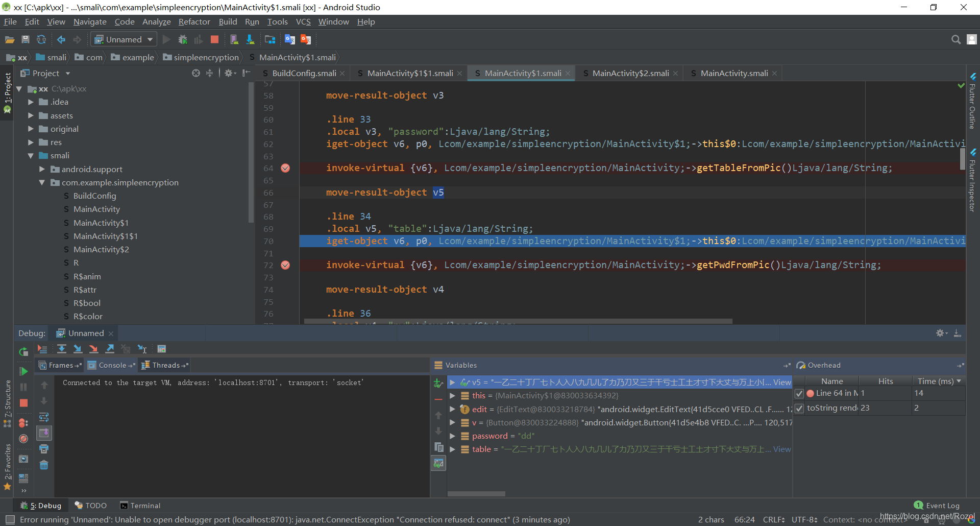Click the Evaluate Expression calculator icon
Screen dimensions: 980x526
(162, 349)
